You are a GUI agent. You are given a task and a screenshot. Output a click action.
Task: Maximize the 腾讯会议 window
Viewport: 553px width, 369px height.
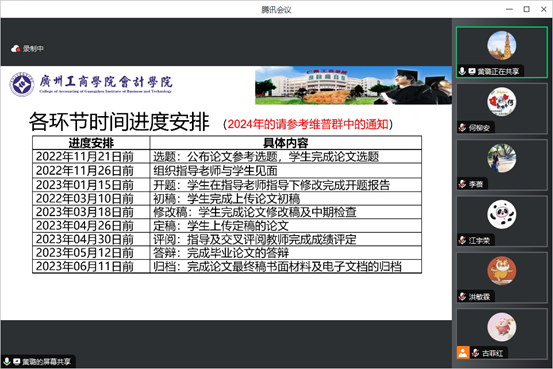527,9
